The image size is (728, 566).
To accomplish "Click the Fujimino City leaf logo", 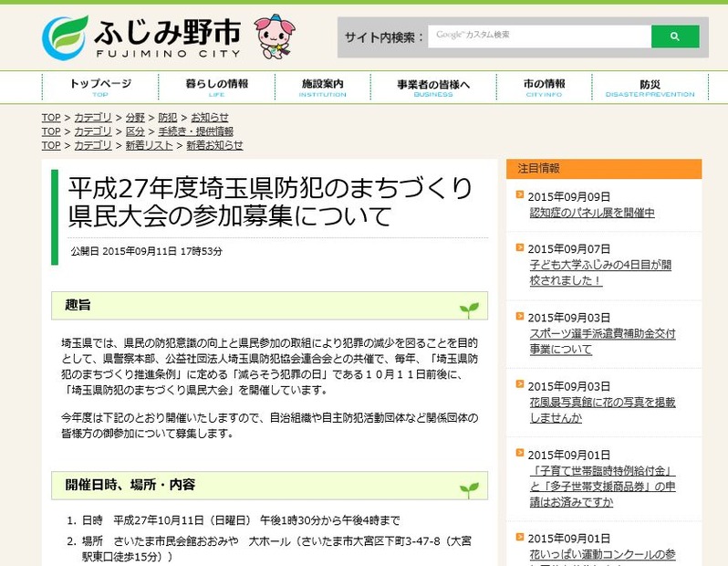I will 66,37.
